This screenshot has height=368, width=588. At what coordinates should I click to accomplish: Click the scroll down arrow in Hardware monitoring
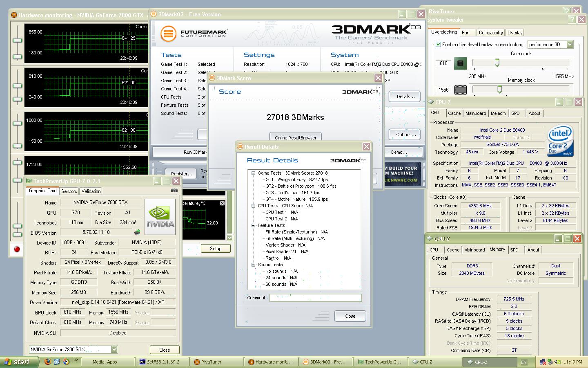click(x=229, y=238)
